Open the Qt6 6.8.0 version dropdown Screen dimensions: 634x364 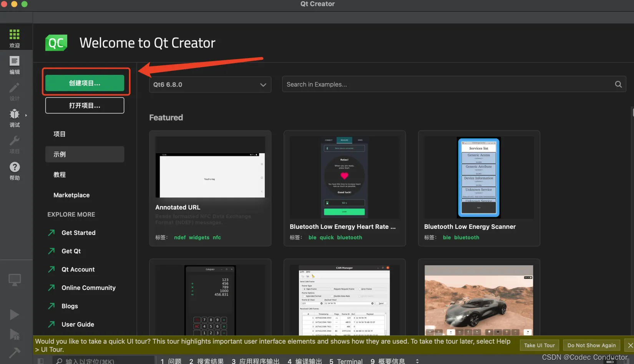point(210,84)
